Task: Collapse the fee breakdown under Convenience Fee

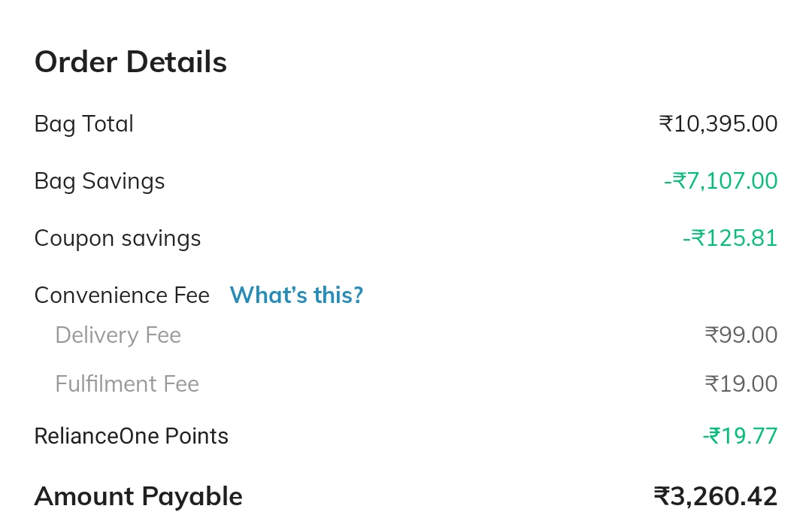Action: coord(121,295)
